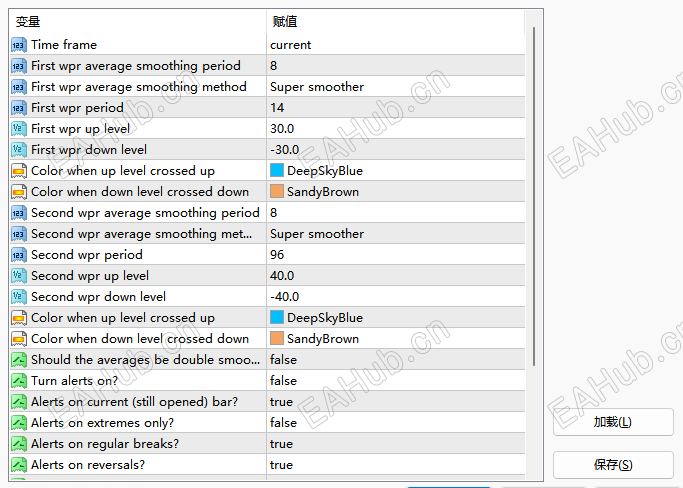This screenshot has width=683, height=488.
Task: Click the bool icon beside Turn alerts on?
Action: pos(19,380)
